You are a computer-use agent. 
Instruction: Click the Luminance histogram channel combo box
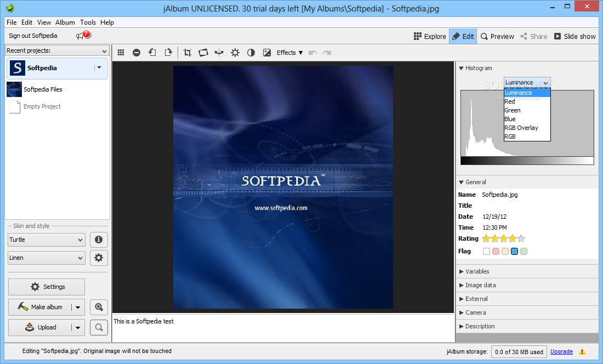[527, 82]
